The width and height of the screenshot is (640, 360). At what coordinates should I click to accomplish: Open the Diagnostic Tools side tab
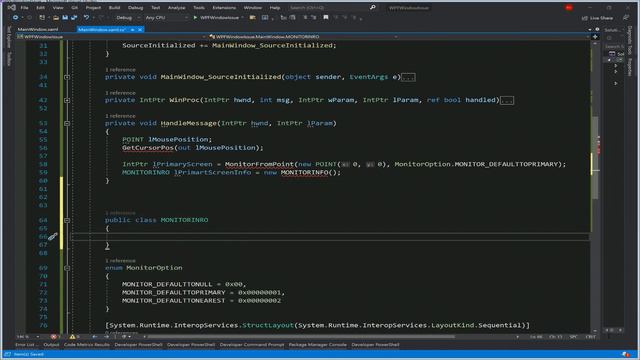(630, 40)
